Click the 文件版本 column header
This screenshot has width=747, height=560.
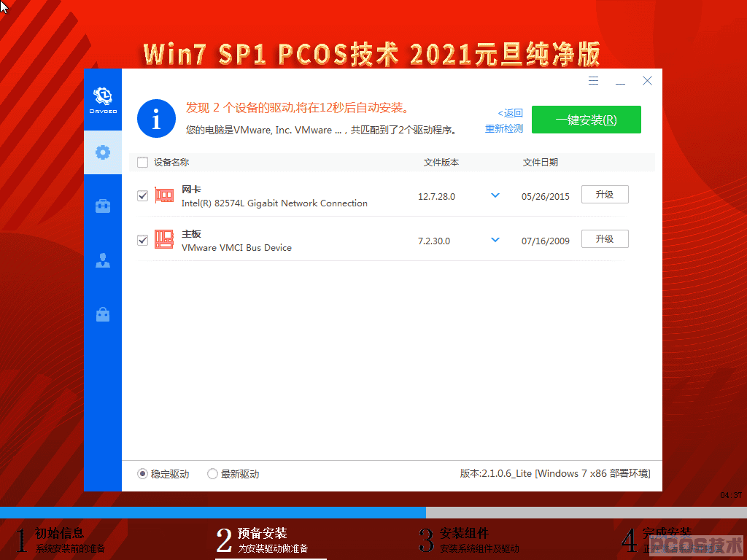pos(441,163)
